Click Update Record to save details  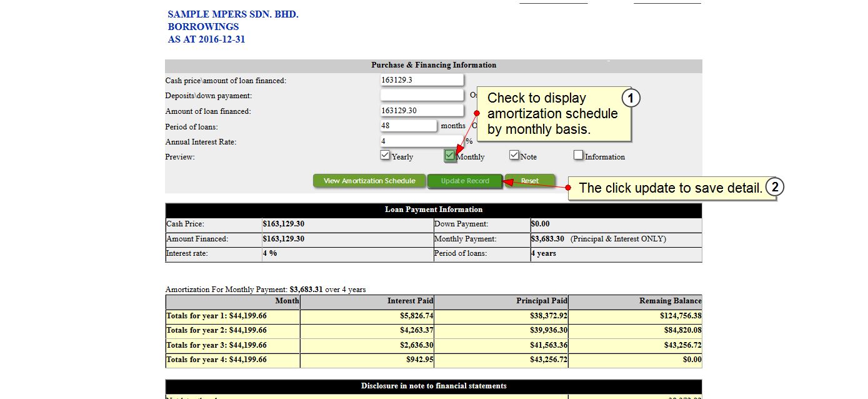pos(465,181)
